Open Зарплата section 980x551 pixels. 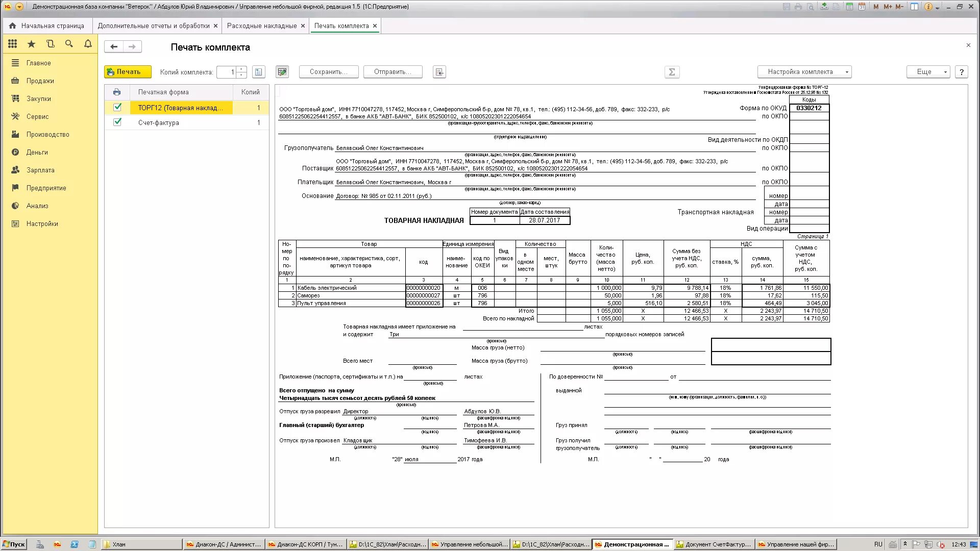pos(40,170)
